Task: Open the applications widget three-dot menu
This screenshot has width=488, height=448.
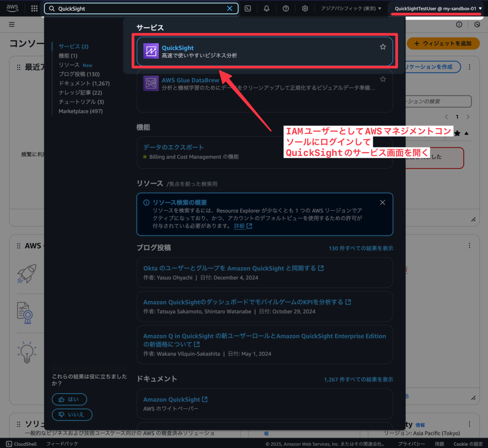Action: tap(469, 67)
